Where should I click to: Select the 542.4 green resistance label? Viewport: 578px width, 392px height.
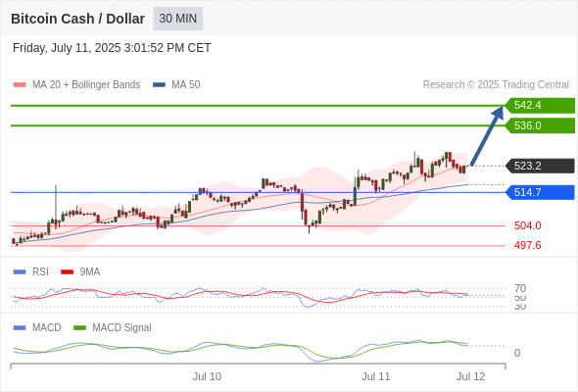[x=540, y=106]
